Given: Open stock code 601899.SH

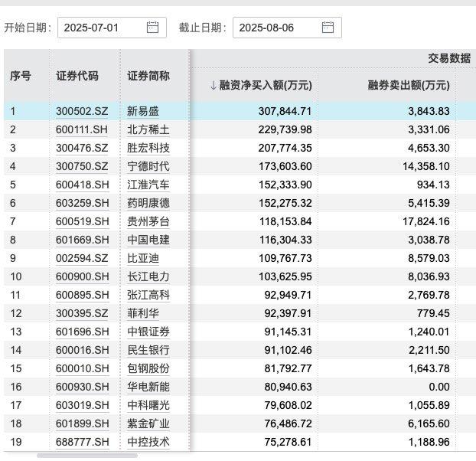Looking at the screenshot, I should pos(83,423).
